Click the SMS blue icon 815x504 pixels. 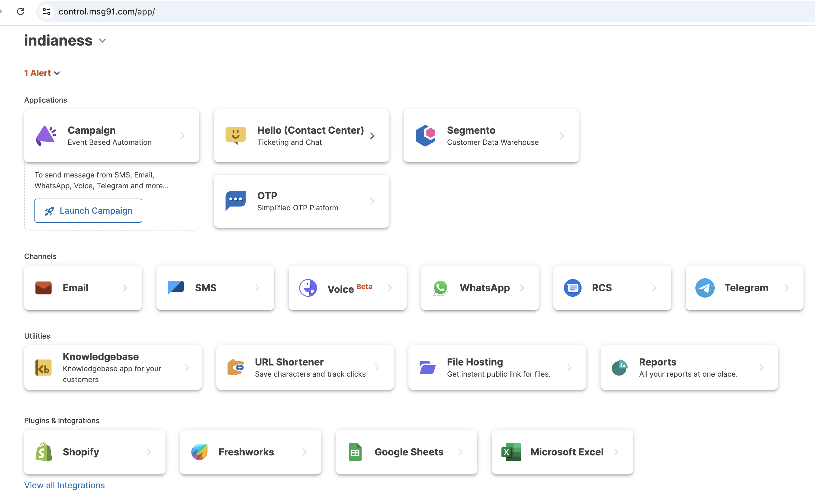[x=176, y=288]
